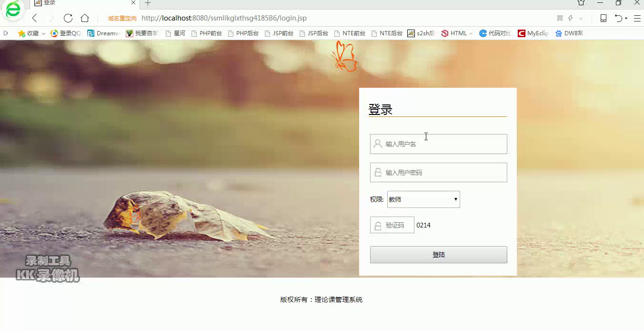Screen dimensions: 644x331
Task: Open the 权限 dropdown showing 教师
Action: point(423,199)
